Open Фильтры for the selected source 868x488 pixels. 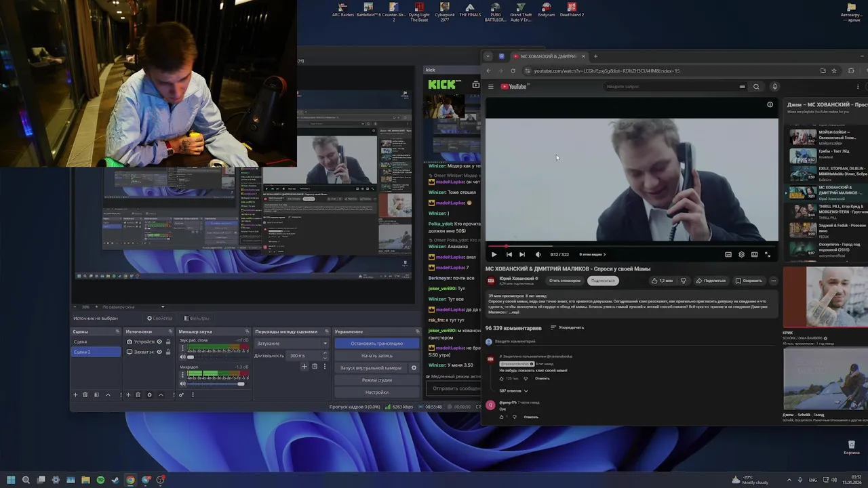click(197, 318)
